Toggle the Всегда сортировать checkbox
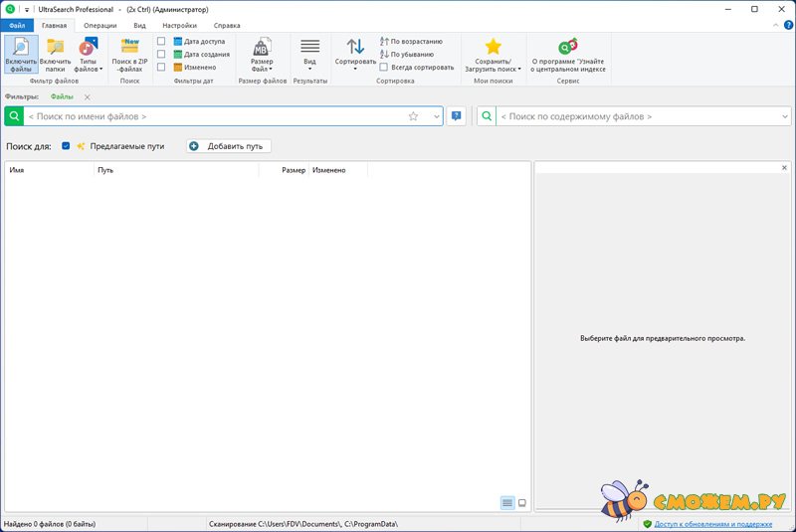Viewport: 796px width, 532px height. [384, 67]
